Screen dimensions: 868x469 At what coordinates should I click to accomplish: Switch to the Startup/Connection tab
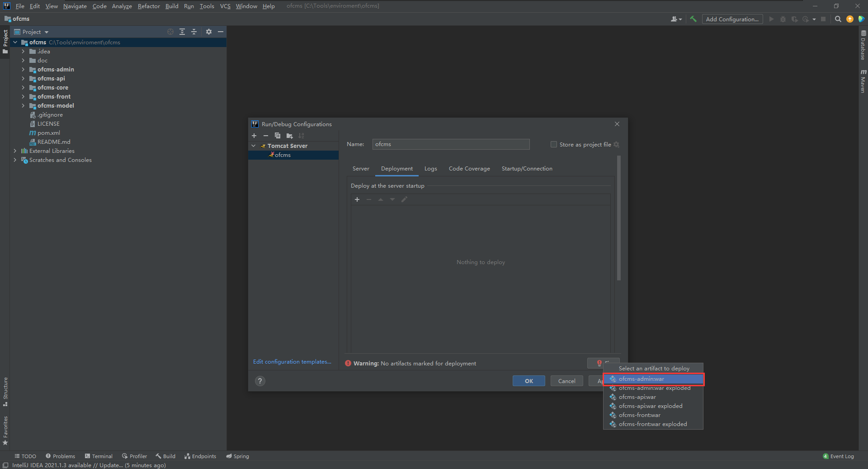(x=527, y=169)
